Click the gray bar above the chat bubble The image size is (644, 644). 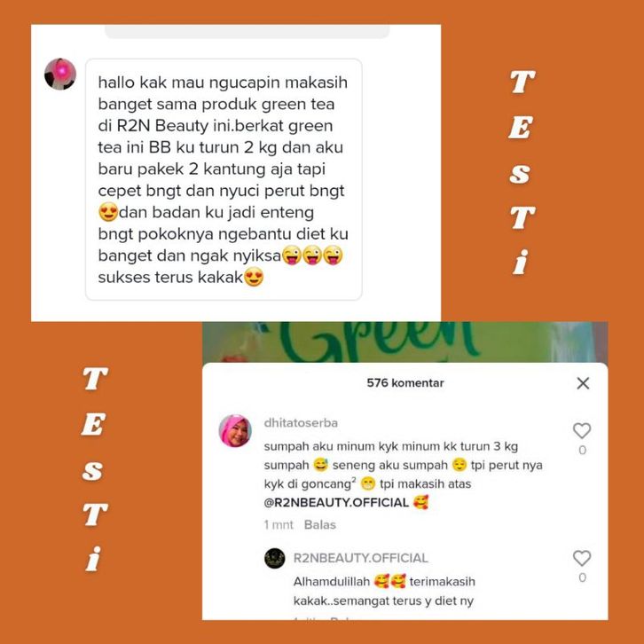(x=247, y=32)
